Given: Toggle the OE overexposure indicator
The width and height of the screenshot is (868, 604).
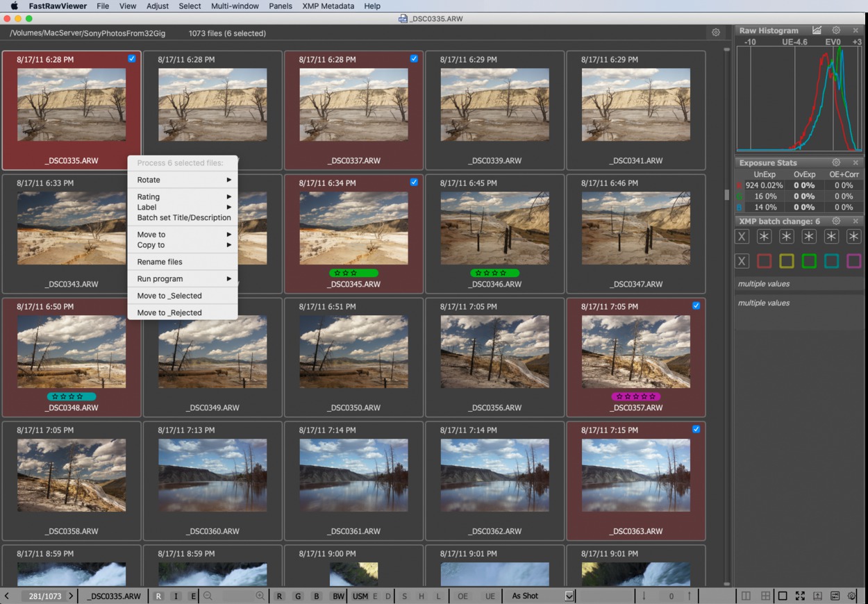Looking at the screenshot, I should pos(462,596).
